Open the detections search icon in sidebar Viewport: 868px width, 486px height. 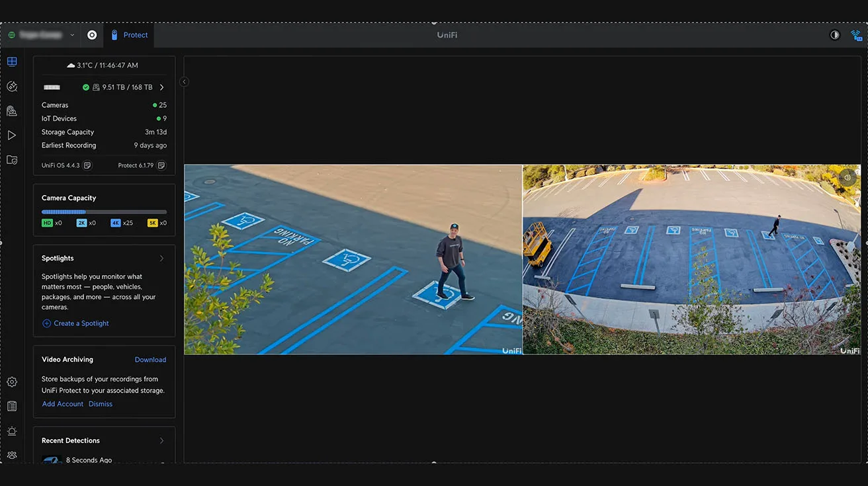point(12,87)
